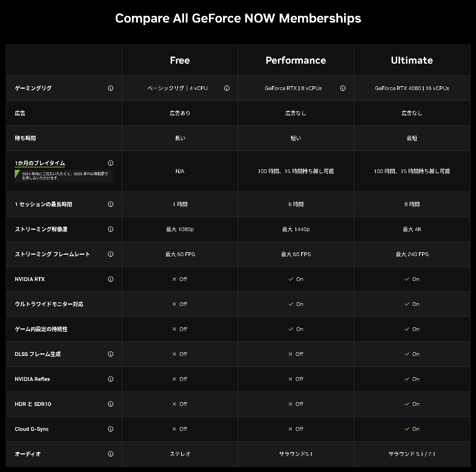Open the NVIDIA RTX info icon

(x=110, y=279)
